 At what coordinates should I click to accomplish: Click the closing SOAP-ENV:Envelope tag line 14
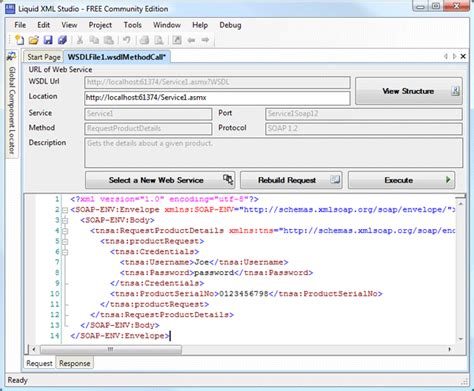click(x=120, y=336)
